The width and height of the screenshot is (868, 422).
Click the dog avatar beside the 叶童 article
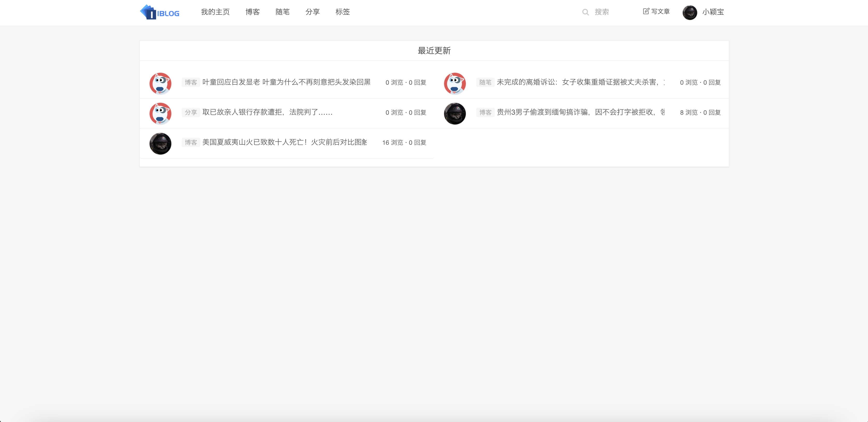160,83
